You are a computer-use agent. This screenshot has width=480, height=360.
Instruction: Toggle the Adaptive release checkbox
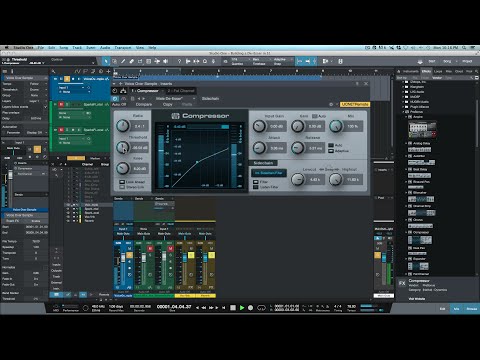pos(331,151)
